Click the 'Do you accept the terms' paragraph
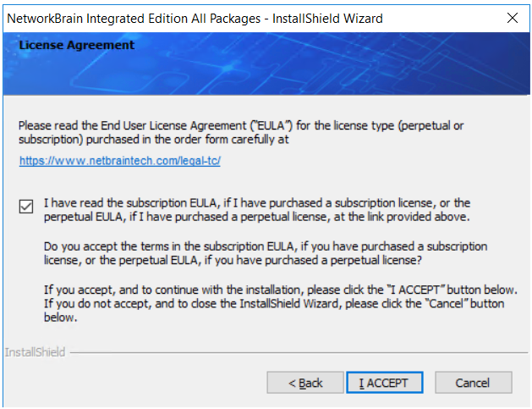Image resolution: width=532 pixels, height=409 pixels. (266, 253)
